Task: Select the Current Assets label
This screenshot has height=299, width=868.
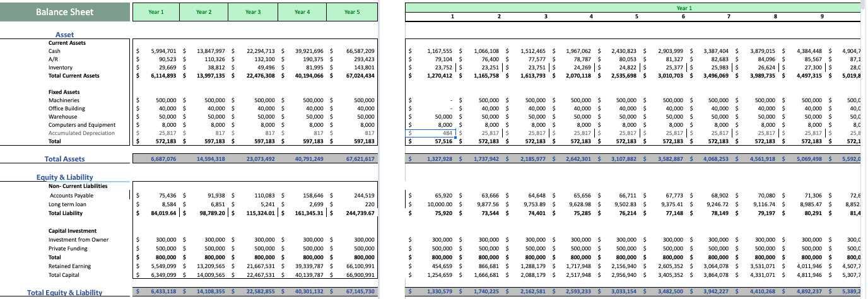Action: pos(67,43)
